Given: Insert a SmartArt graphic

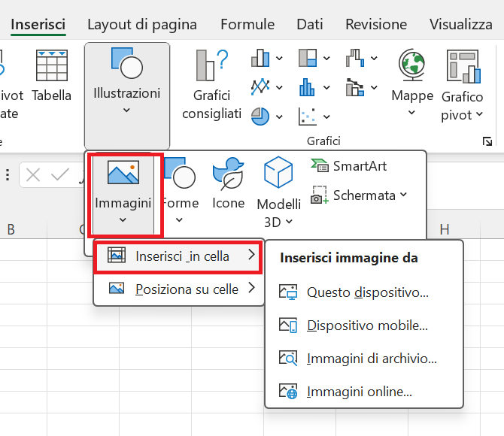Looking at the screenshot, I should click(x=348, y=166).
